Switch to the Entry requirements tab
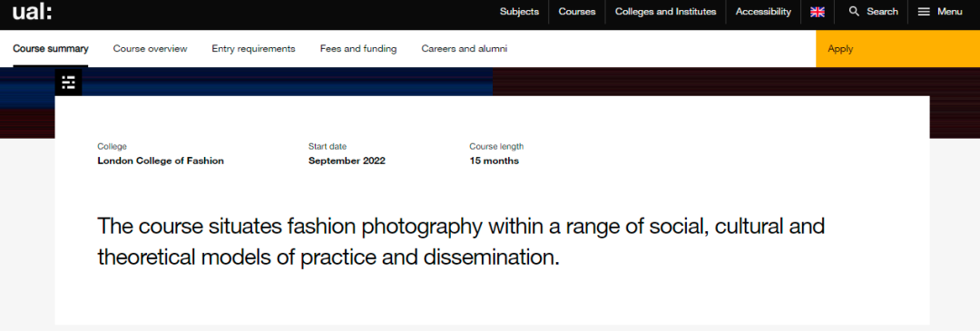Screen dimensions: 980x331 (x=253, y=49)
